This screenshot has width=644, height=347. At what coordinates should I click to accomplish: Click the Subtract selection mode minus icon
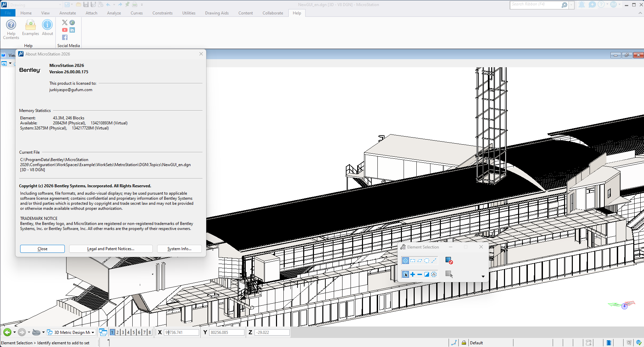point(420,274)
